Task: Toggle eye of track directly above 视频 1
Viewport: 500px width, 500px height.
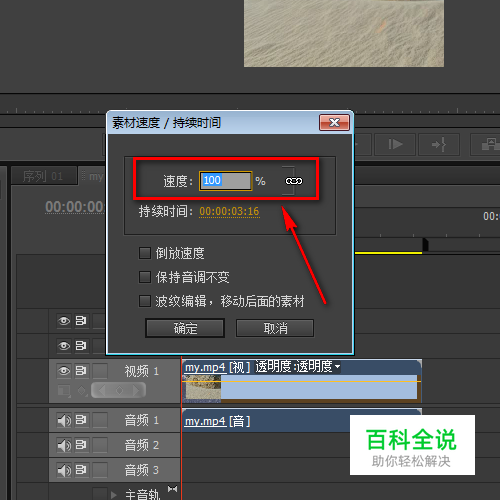Action: (64, 345)
